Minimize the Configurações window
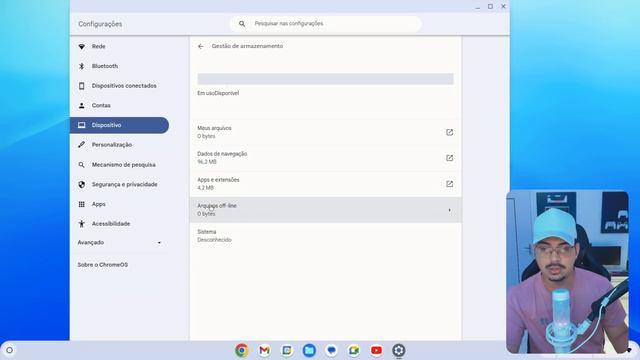The image size is (640, 360). (478, 7)
